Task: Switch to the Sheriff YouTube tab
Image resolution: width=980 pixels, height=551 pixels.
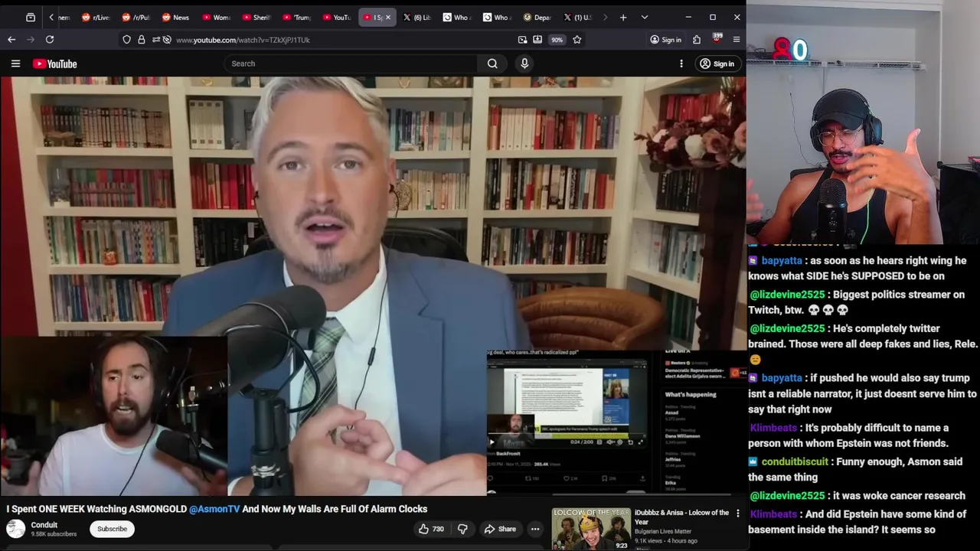Action: [x=256, y=17]
